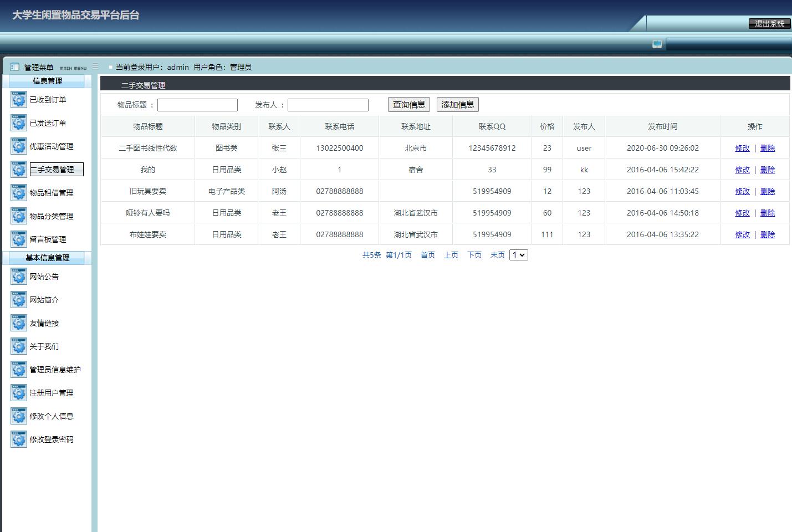Click the 已发送订单 sidebar icon

coord(18,123)
